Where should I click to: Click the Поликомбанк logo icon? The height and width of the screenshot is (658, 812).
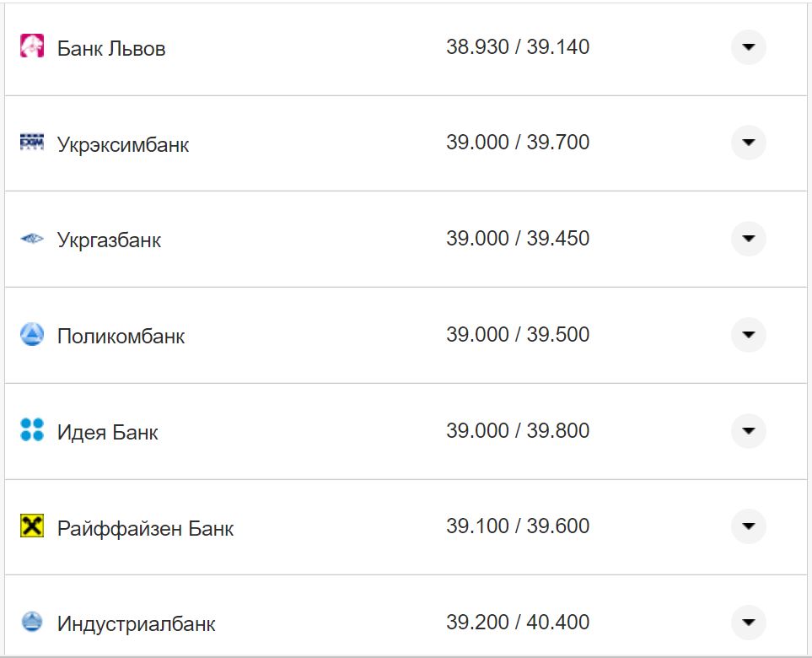pos(32,335)
